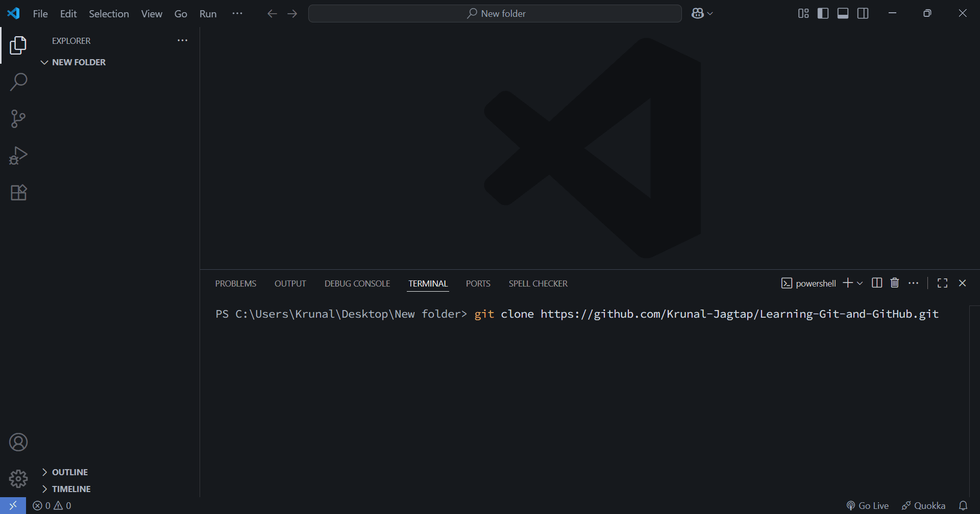Open the Accounts menu icon
This screenshot has height=514, width=980.
(18, 442)
